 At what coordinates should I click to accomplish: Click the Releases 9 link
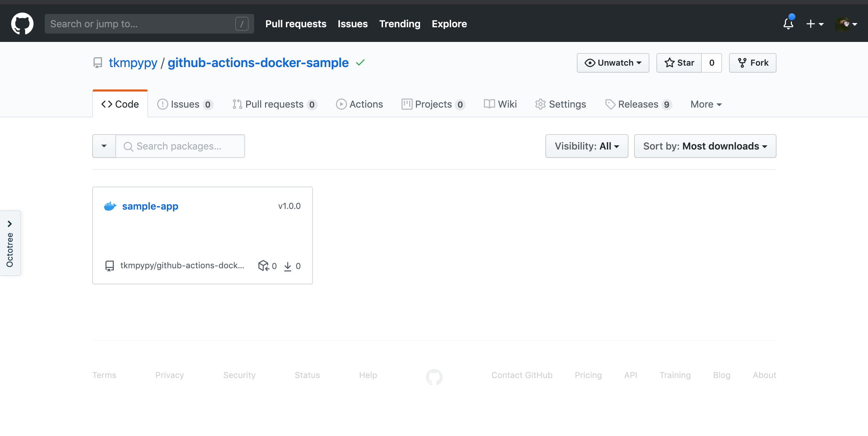tap(639, 104)
